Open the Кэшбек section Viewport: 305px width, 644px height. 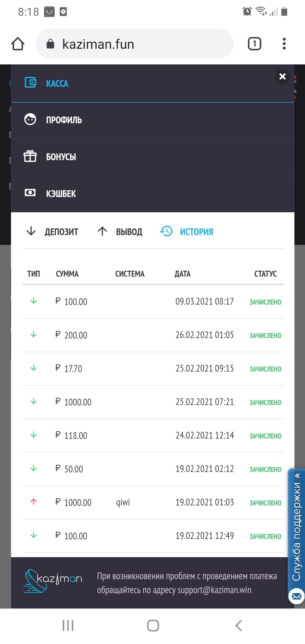pyautogui.click(x=61, y=194)
